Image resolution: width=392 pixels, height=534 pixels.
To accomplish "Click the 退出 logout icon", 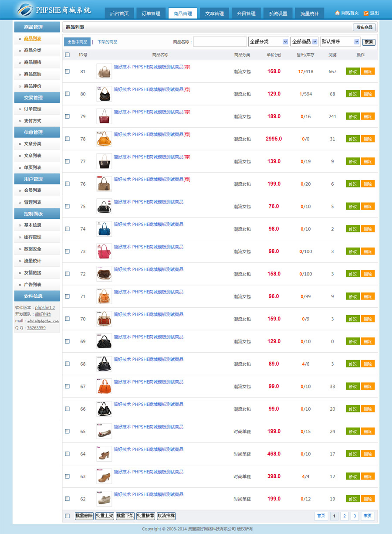I will (366, 13).
